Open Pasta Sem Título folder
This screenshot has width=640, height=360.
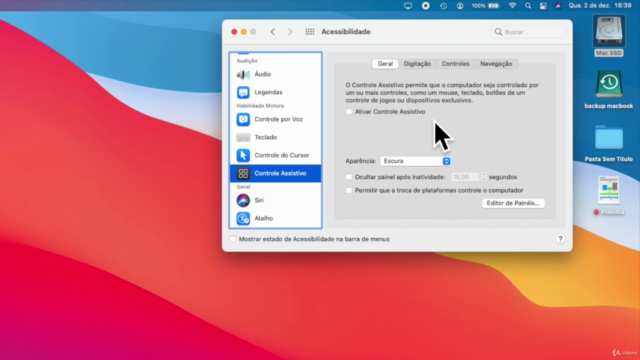pos(609,143)
